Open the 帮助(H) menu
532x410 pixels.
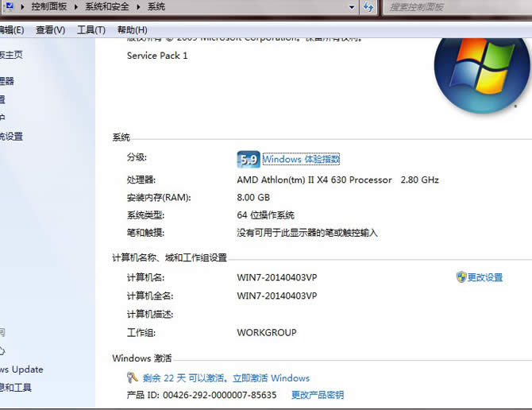[x=133, y=30]
